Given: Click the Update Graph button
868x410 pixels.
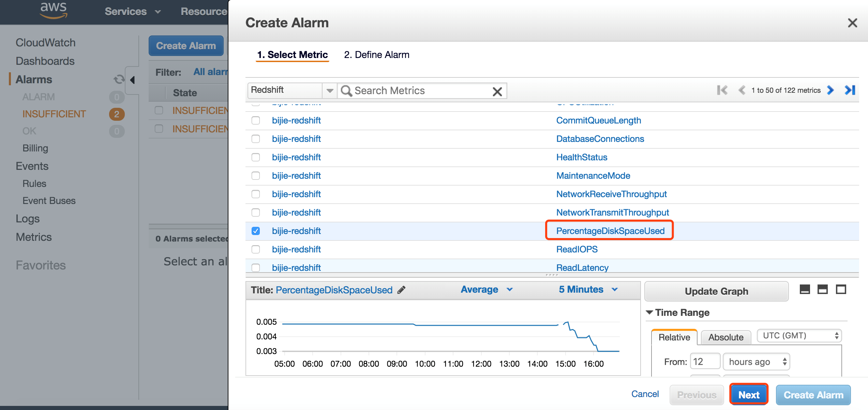Looking at the screenshot, I should pos(716,291).
